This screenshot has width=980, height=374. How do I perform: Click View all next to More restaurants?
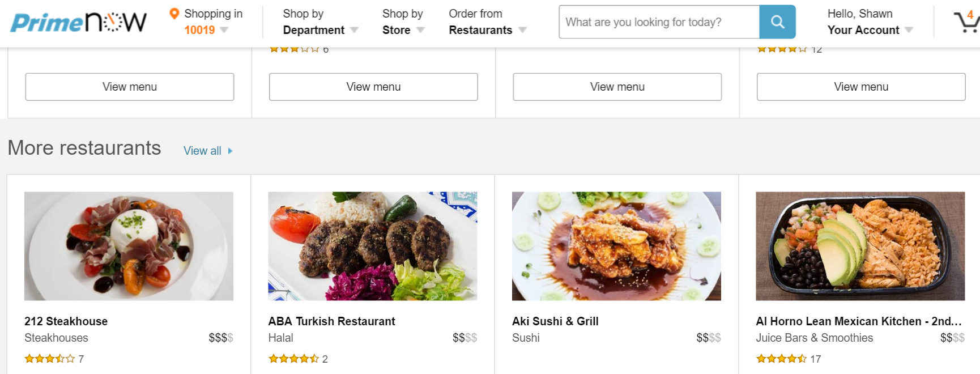pyautogui.click(x=202, y=150)
